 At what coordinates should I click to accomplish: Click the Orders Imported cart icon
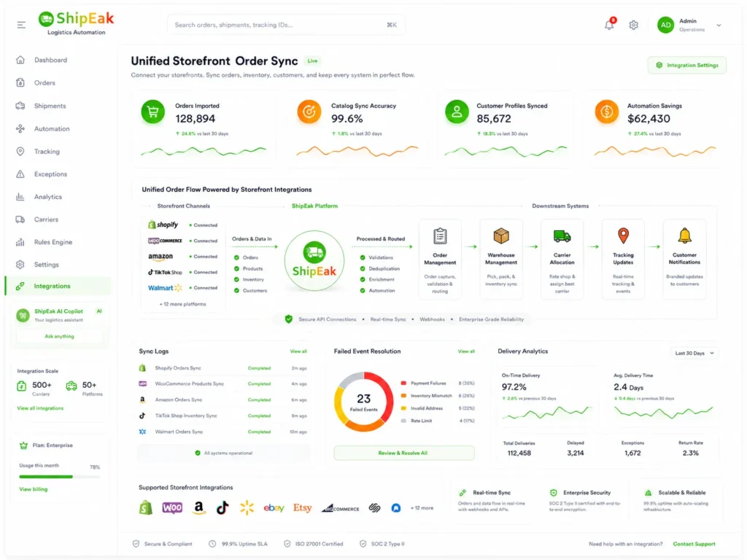(153, 112)
